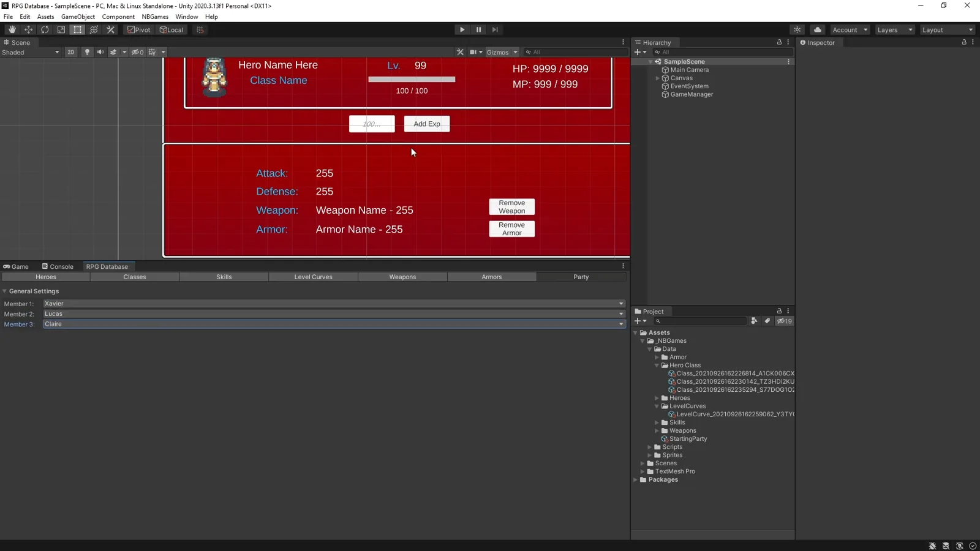This screenshot has height=551, width=980.
Task: Open collaborate cloud services icon
Action: (818, 29)
